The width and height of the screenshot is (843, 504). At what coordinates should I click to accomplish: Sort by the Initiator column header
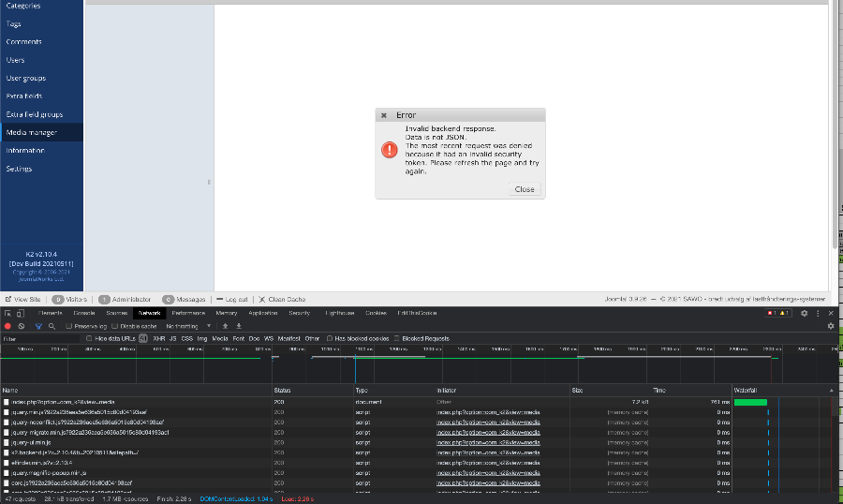pos(503,391)
